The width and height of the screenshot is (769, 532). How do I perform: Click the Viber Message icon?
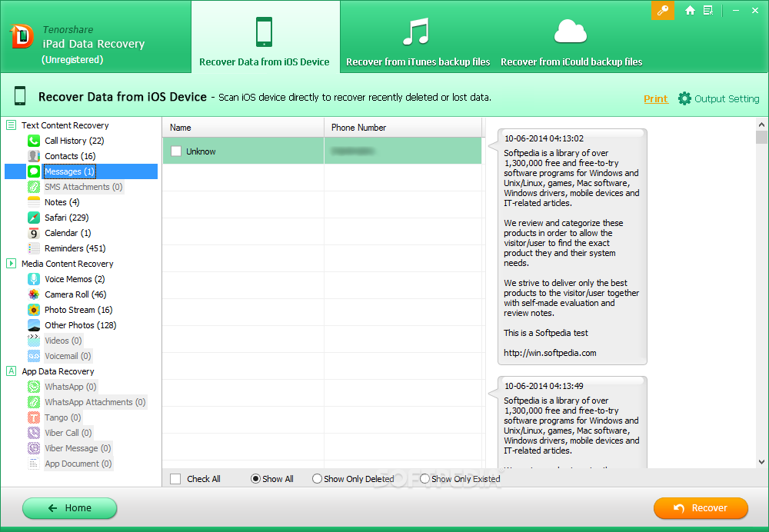(34, 448)
